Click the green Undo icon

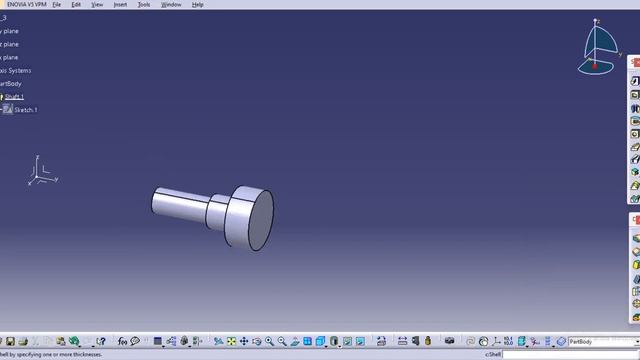click(x=74, y=341)
